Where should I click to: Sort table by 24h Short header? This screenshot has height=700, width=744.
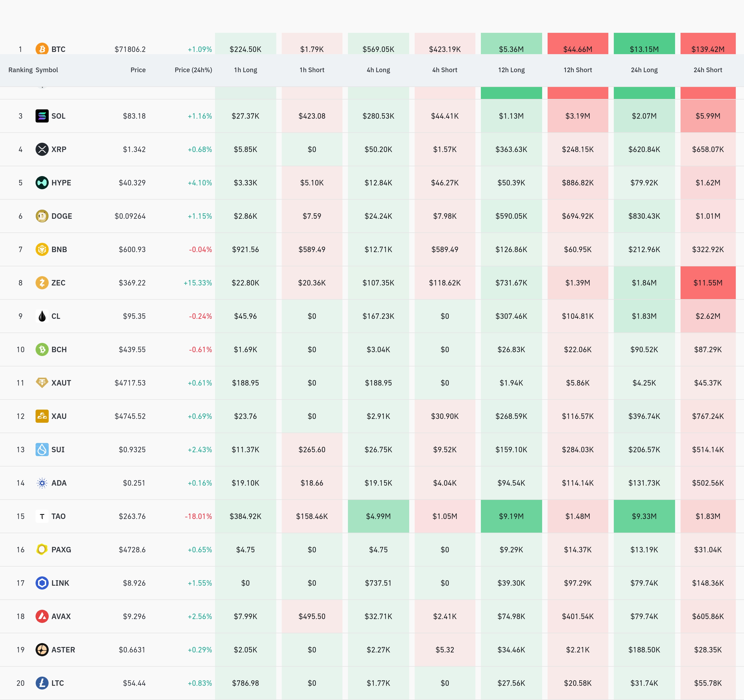(708, 70)
